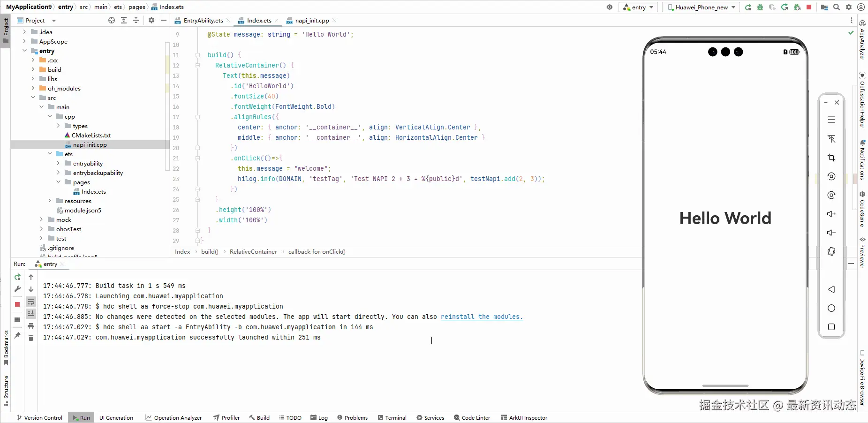Stop the process in the Run panel
Viewport: 868px width, 423px height.
17,304
